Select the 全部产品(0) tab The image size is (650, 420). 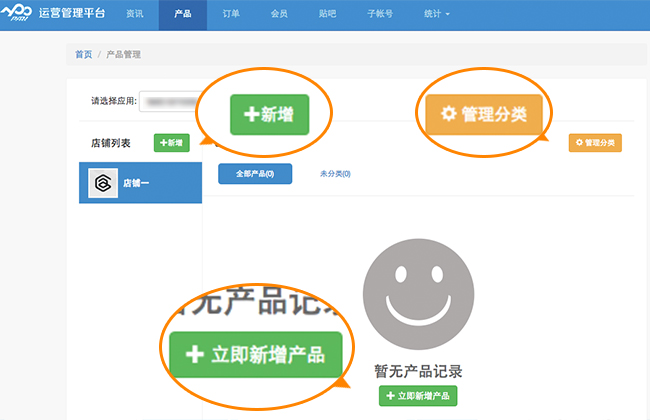coord(254,174)
